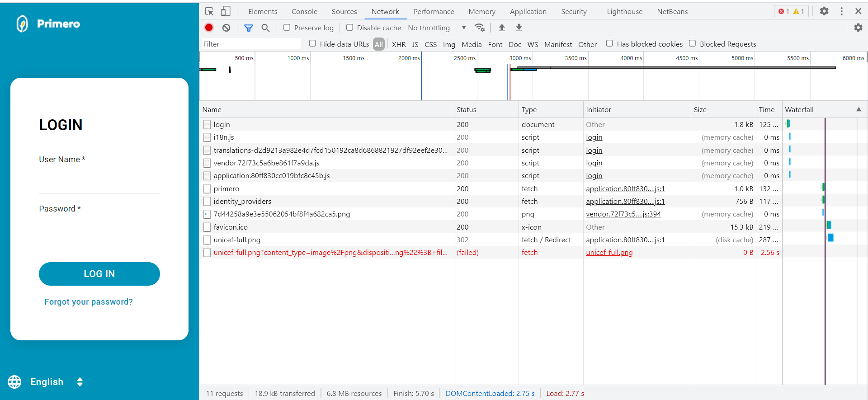Sort by the Name column header

[327, 109]
